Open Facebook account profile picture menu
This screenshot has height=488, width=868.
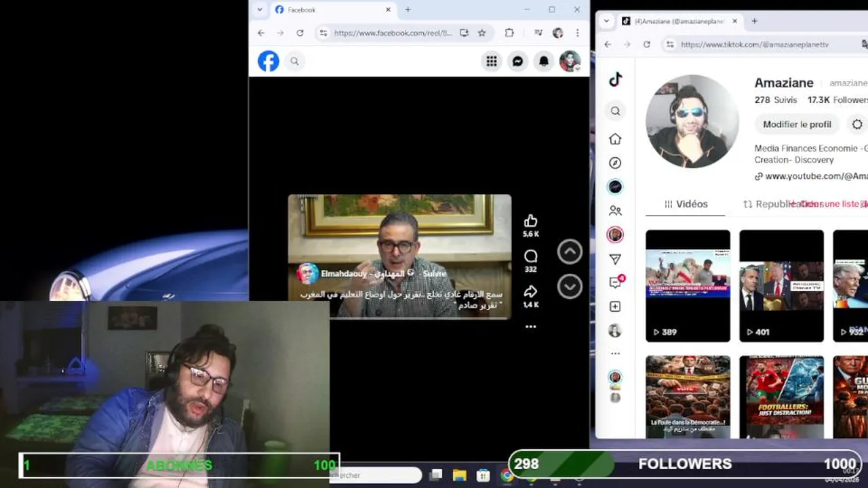[x=570, y=61]
